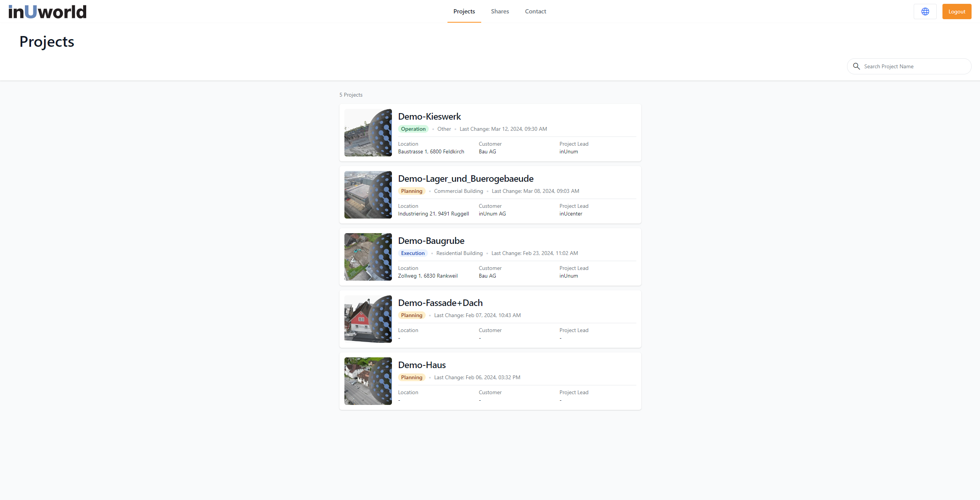Open the Demo-Kieswerk project thumbnail
The image size is (980, 500).
368,133
